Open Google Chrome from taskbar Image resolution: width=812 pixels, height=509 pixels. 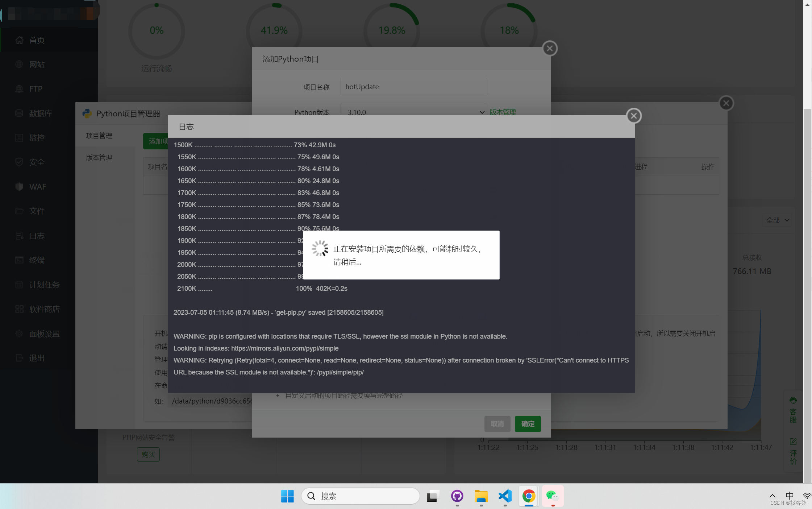529,496
